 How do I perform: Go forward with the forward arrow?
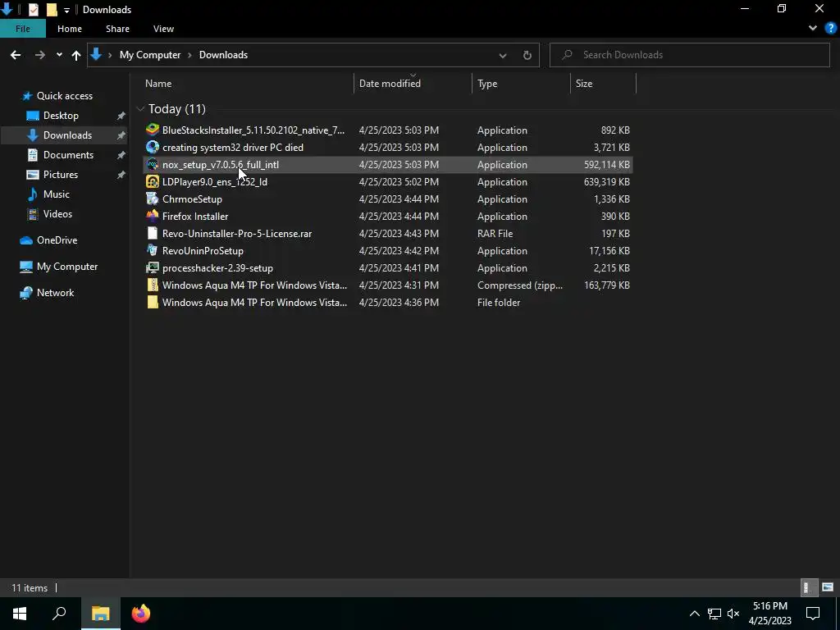tap(40, 55)
